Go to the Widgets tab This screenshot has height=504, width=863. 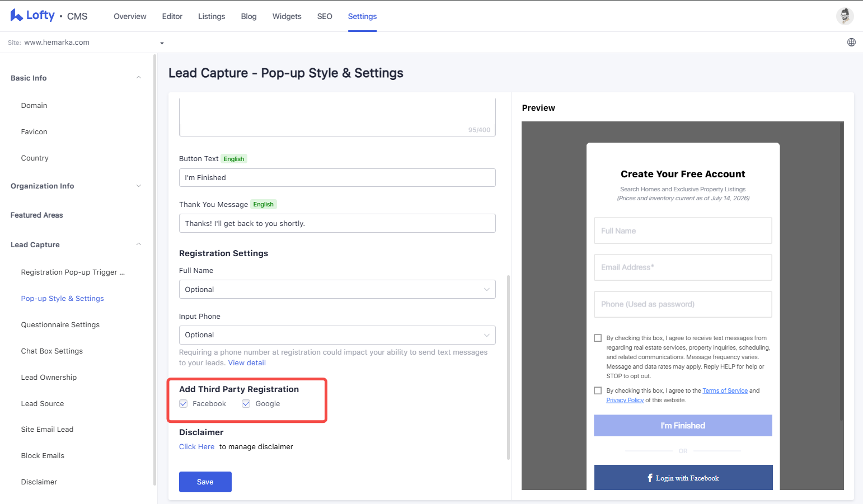[287, 16]
